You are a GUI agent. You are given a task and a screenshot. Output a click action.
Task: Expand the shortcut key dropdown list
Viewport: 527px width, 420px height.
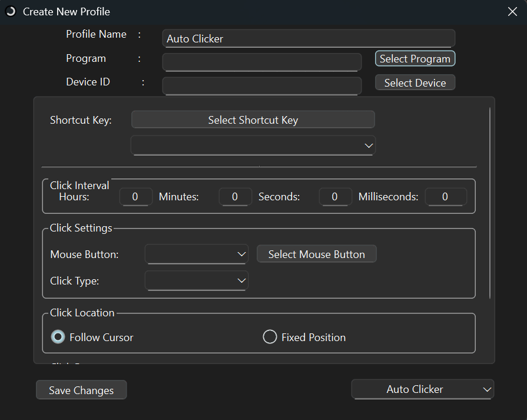click(253, 145)
